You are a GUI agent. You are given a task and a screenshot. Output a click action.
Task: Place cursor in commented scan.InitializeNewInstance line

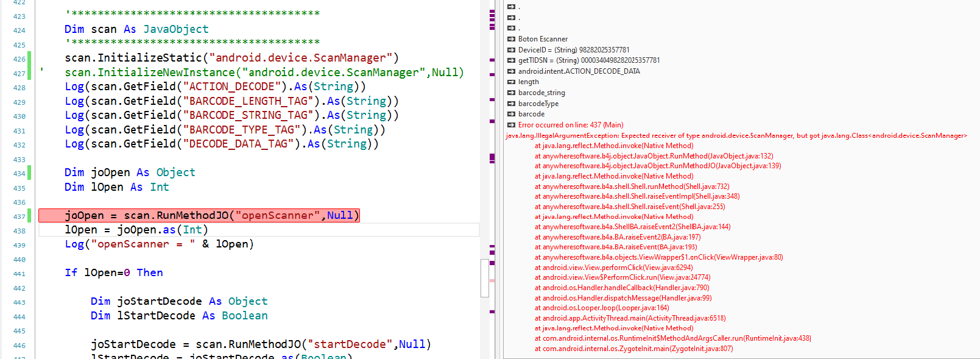click(x=264, y=73)
